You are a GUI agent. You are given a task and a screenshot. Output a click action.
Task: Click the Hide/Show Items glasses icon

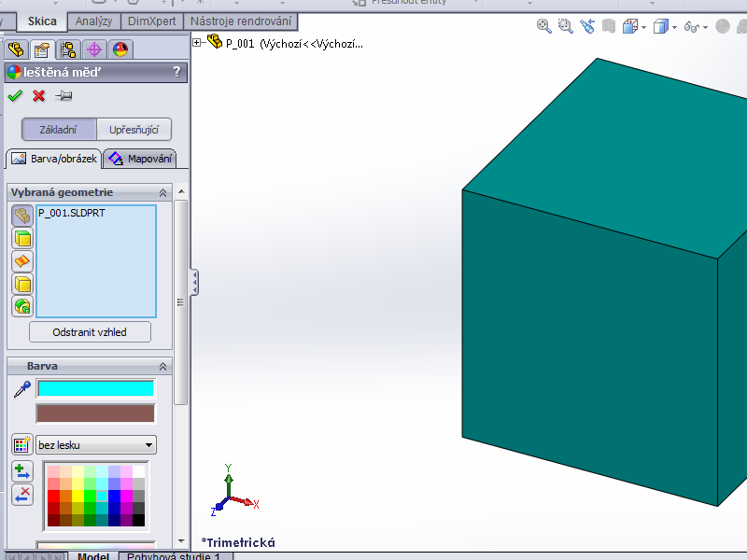[692, 27]
